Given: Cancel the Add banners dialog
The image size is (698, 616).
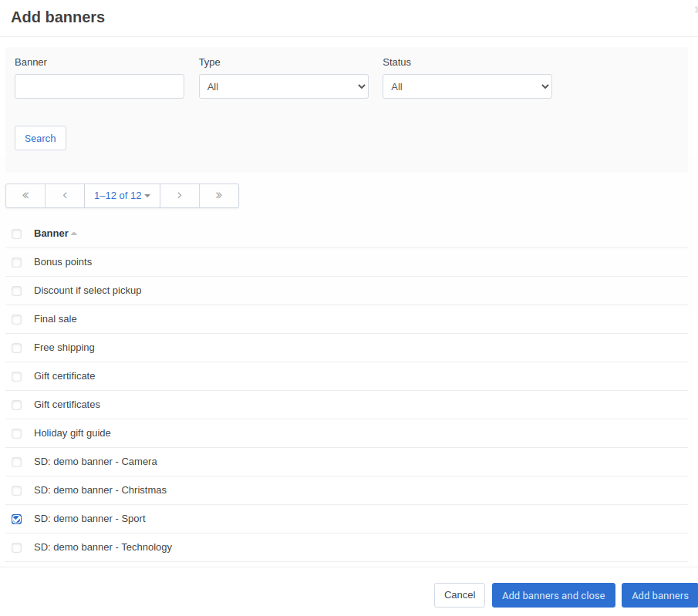Looking at the screenshot, I should tap(460, 595).
